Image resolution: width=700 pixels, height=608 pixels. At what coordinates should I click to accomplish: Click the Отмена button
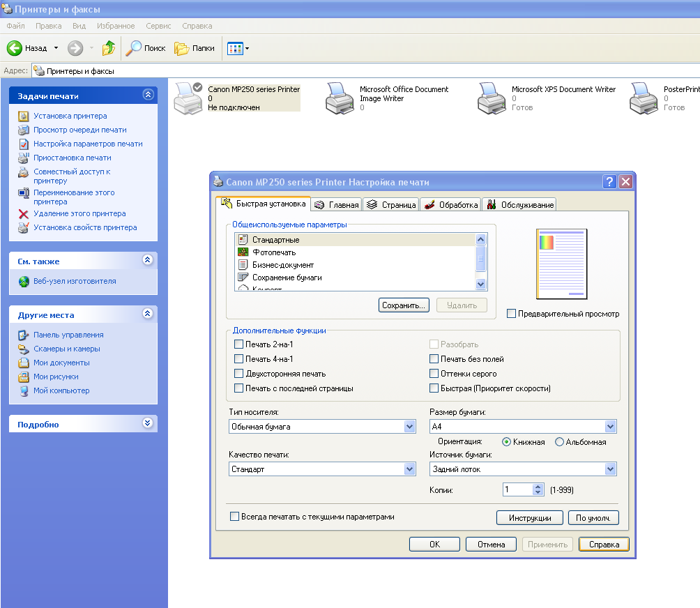click(x=491, y=544)
